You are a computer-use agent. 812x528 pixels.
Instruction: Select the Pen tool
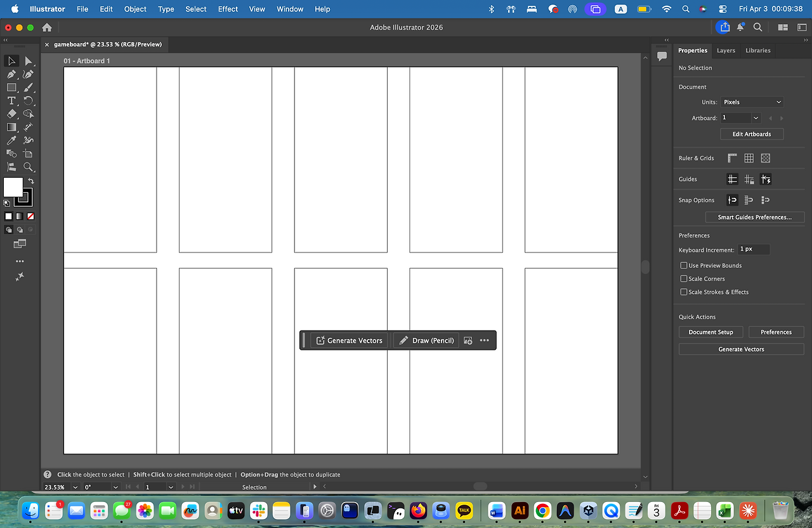tap(11, 74)
